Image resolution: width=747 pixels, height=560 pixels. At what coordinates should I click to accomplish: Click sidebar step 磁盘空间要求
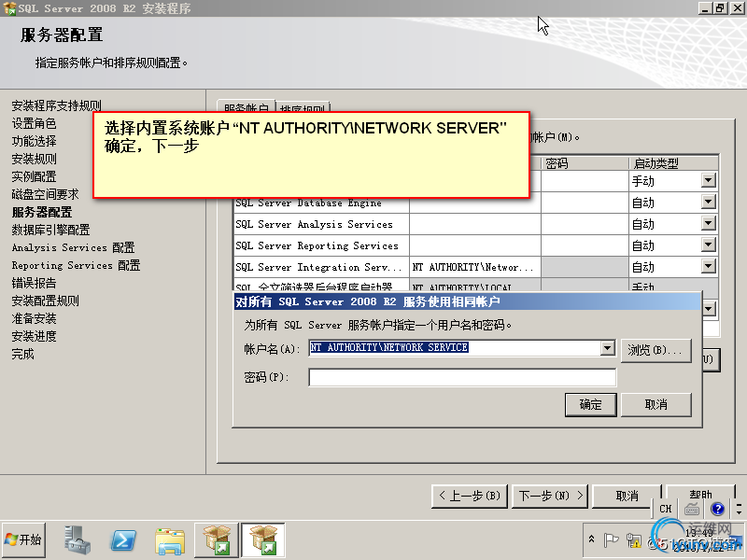coord(45,194)
